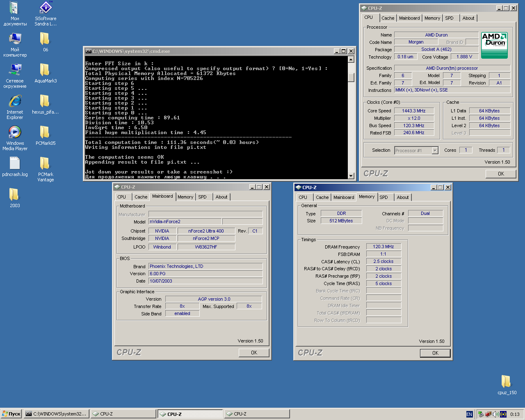
Task: Click the CPU-Z window icon in the Memory window title bar
Action: pyautogui.click(x=298, y=187)
